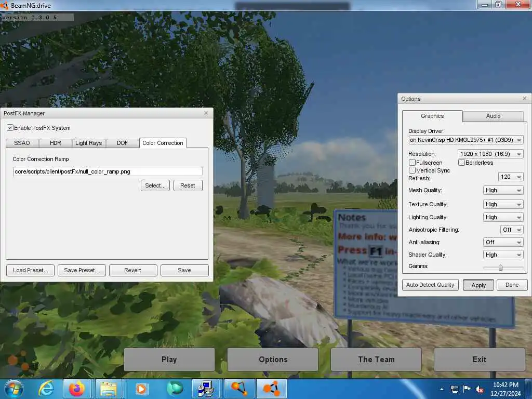Open the Display Driver dropdown
This screenshot has width=532, height=399.
coord(466,140)
